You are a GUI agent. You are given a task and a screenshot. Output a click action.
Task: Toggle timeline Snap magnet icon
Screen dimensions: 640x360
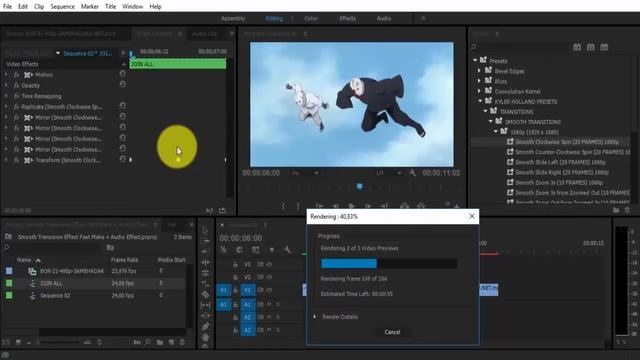click(x=239, y=249)
